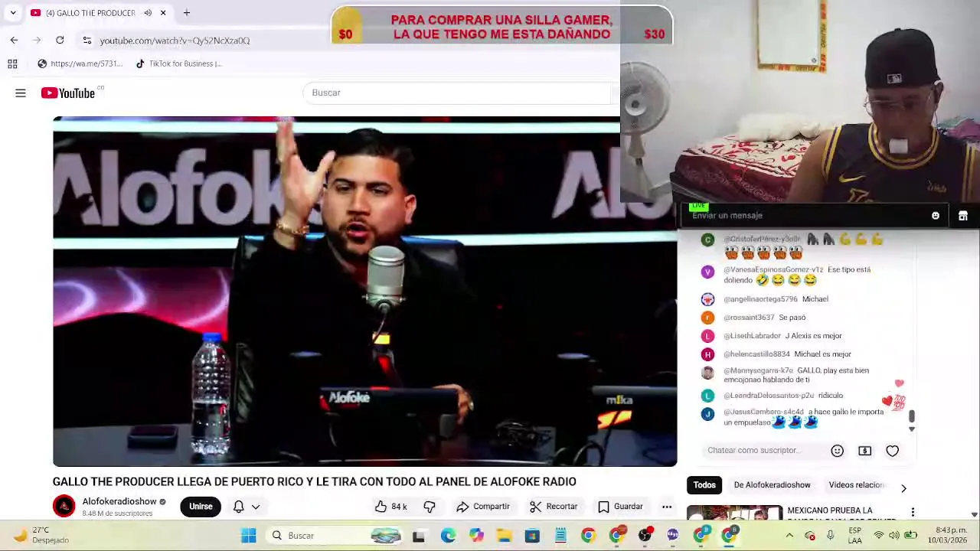Open Super Chat dollar icon
980x551 pixels.
[865, 451]
